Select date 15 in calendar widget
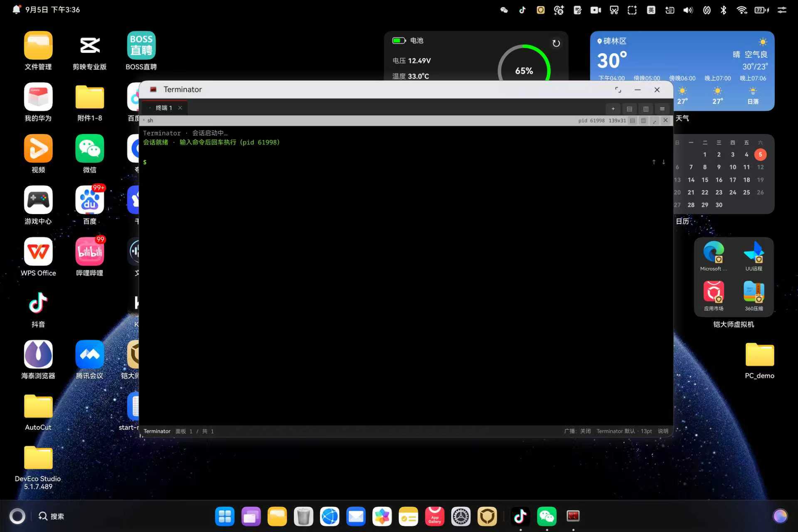Screen dimensions: 798x532 coord(705,180)
